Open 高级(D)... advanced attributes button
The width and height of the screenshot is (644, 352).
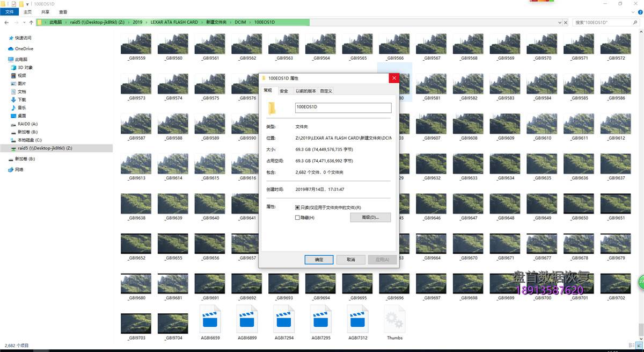coord(370,218)
